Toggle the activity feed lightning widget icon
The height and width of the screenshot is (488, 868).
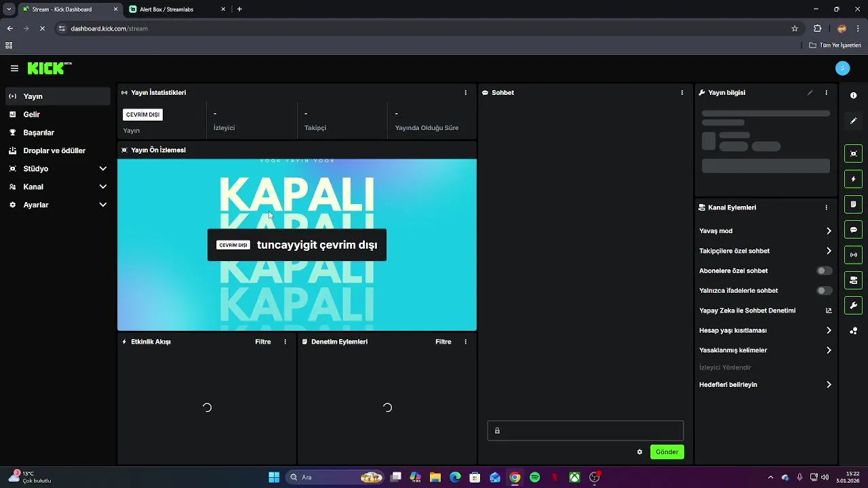point(853,179)
